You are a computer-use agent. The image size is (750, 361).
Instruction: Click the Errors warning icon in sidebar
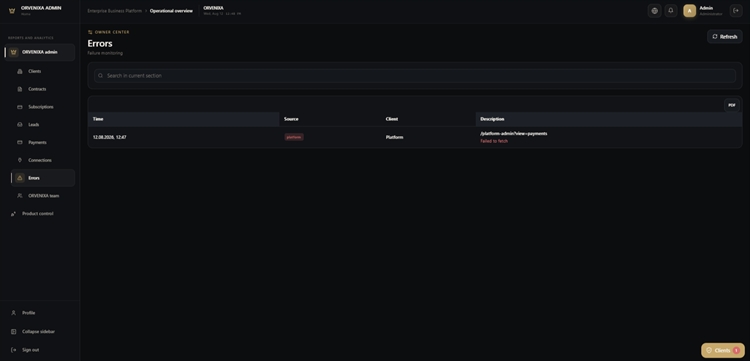tap(20, 178)
